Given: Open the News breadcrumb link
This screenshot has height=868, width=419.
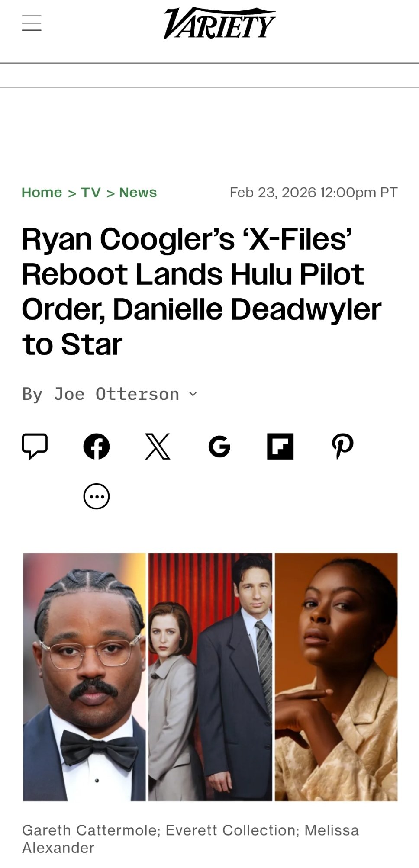Looking at the screenshot, I should tap(138, 193).
